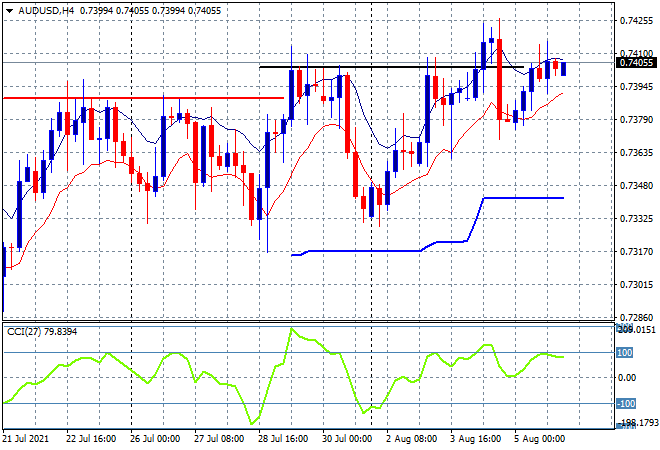Screen dimensions: 660x450
Task: Click the 0.7286 price scale label
Action: (637, 317)
